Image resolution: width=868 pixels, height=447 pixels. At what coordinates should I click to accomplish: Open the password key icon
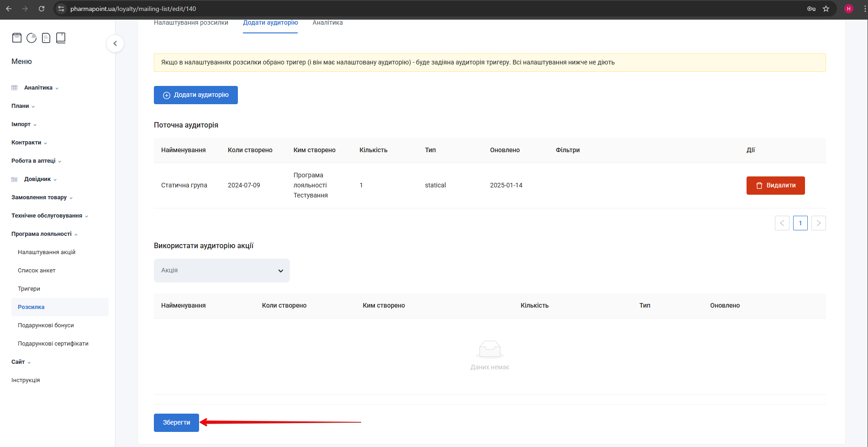click(811, 9)
